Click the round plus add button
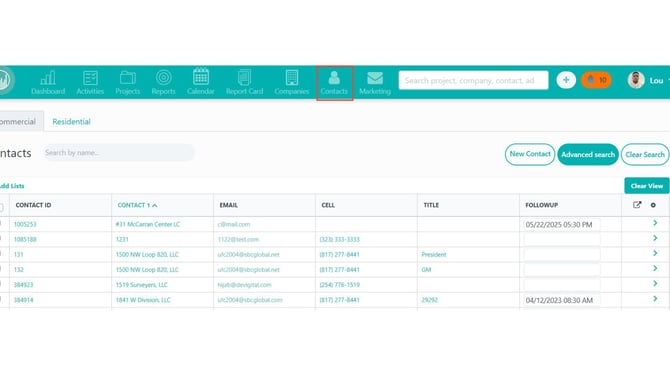 click(x=566, y=80)
